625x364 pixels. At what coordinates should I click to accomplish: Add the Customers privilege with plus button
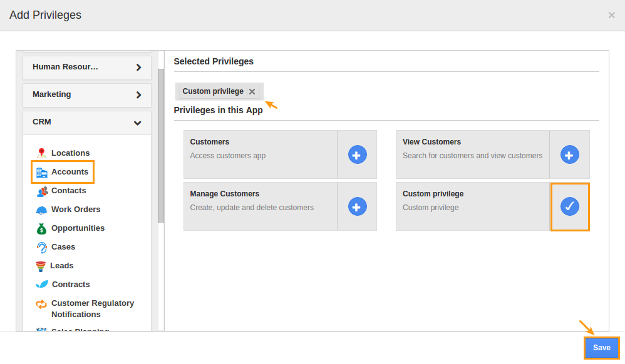(x=357, y=154)
